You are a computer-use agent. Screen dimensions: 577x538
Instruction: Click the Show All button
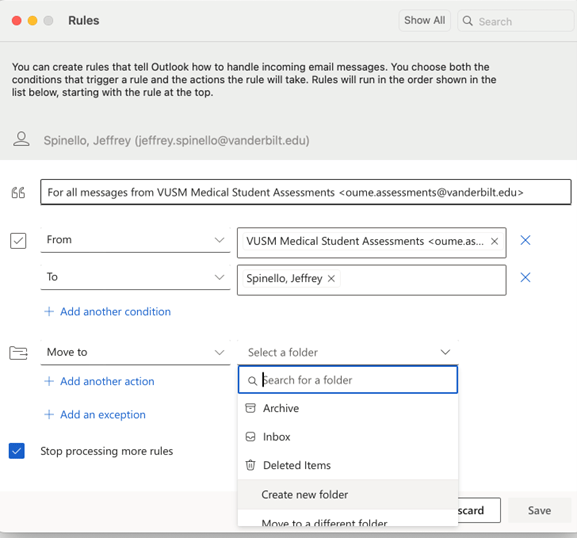[x=424, y=20]
